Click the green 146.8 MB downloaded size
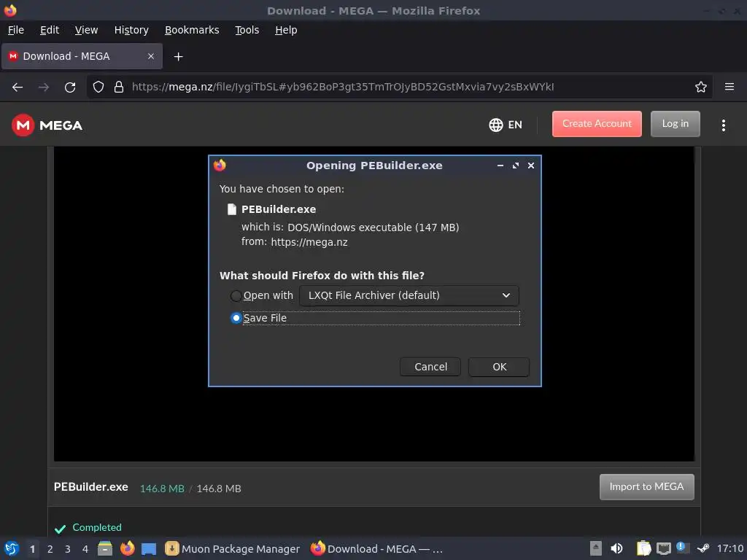Viewport: 747px width, 560px height. point(162,489)
